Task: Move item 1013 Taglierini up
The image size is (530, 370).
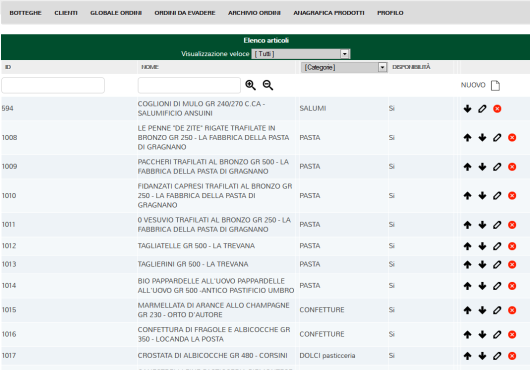Action: tap(467, 265)
